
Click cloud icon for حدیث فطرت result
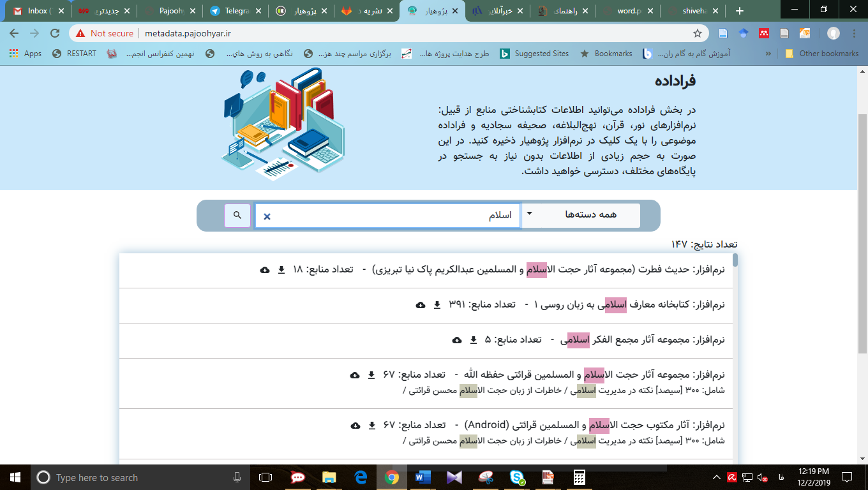pos(265,270)
